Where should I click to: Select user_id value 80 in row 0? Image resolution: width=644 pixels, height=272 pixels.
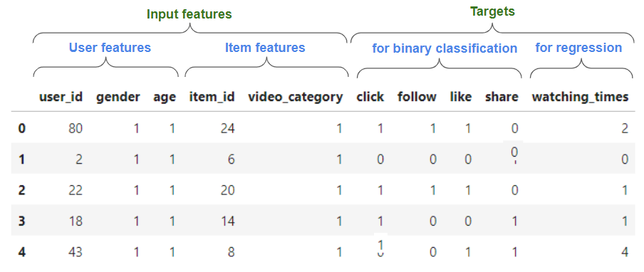tap(75, 129)
